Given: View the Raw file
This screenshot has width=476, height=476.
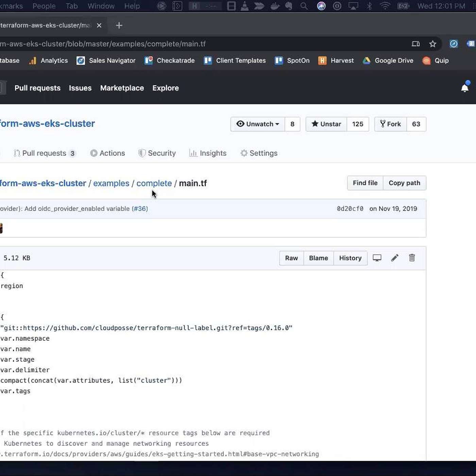Looking at the screenshot, I should pyautogui.click(x=291, y=258).
